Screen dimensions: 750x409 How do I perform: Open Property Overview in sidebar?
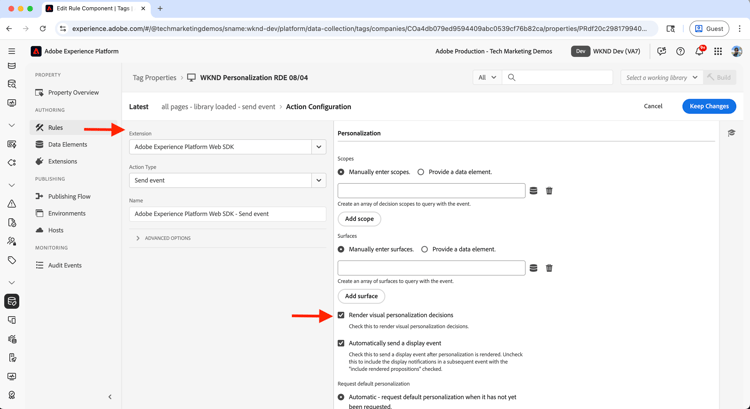coord(74,92)
